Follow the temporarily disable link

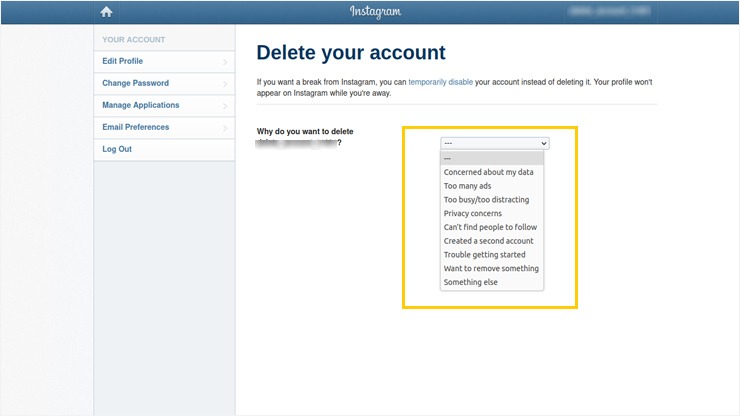(x=440, y=82)
